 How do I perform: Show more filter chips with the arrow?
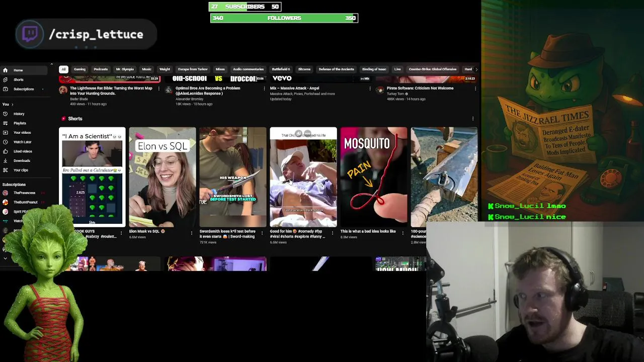476,69
